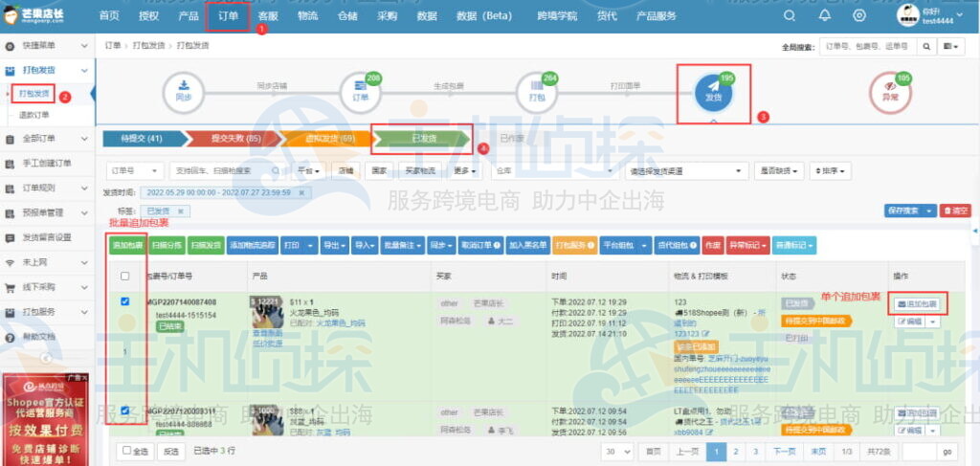Go to page 2 in pagination

tap(736, 451)
